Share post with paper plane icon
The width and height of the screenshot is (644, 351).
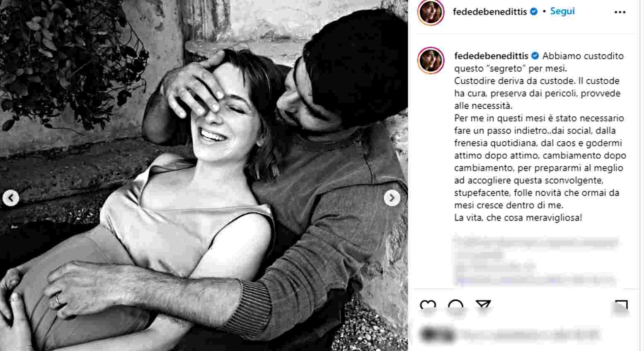(483, 306)
